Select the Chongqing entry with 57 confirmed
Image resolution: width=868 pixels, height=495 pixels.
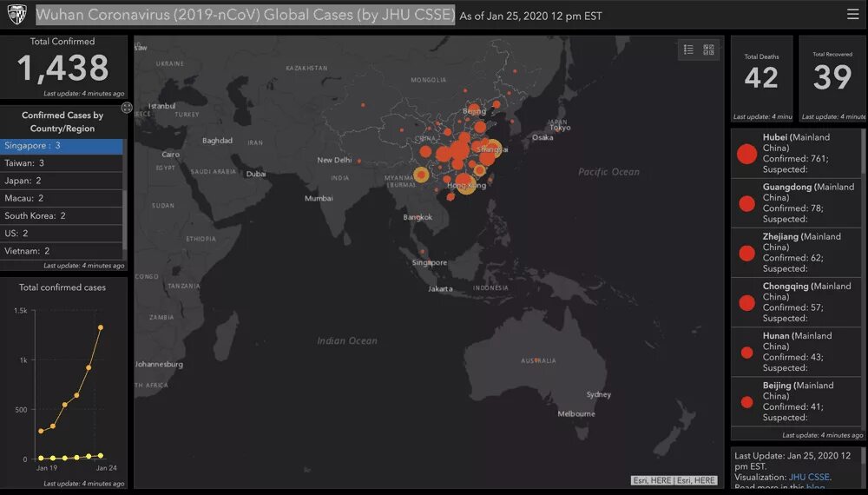(796, 301)
